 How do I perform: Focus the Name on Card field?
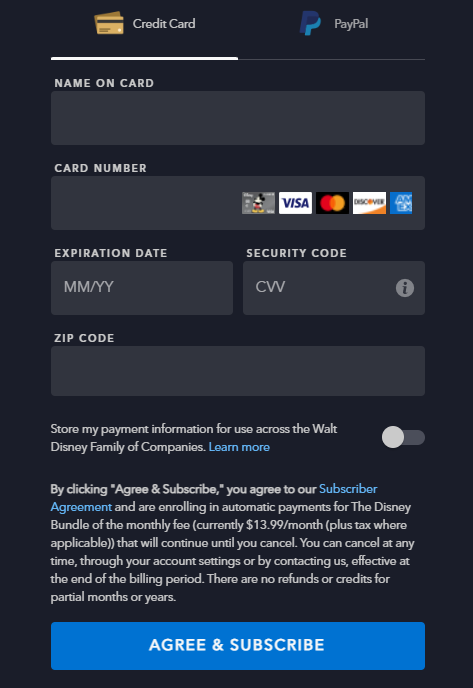(x=238, y=118)
